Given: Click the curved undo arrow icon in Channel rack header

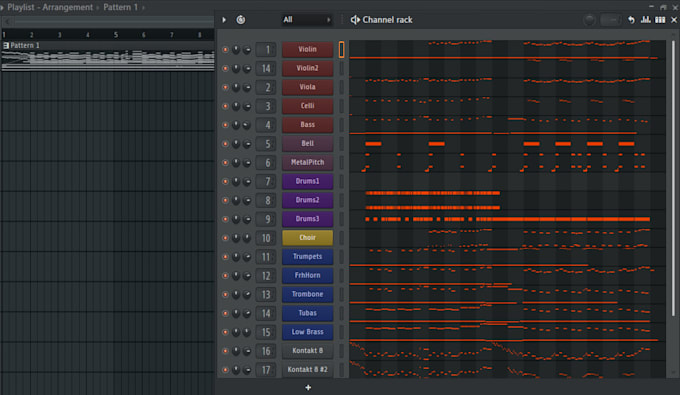Looking at the screenshot, I should coord(631,20).
